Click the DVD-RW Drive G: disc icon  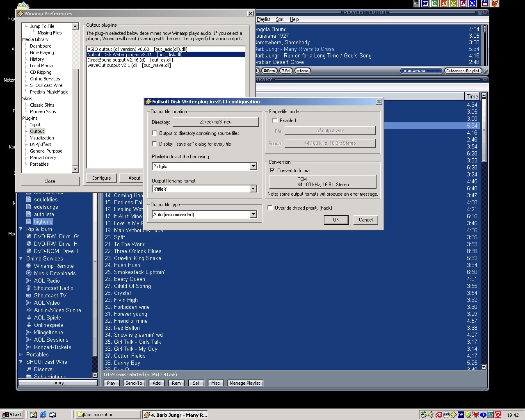tap(29, 236)
